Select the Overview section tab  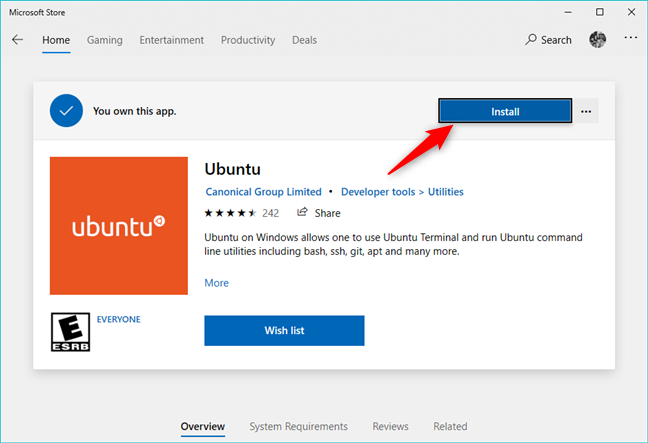click(x=202, y=426)
